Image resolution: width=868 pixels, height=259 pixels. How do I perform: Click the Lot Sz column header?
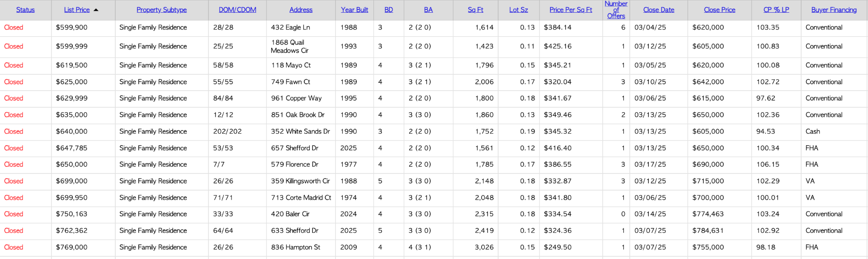pos(518,10)
